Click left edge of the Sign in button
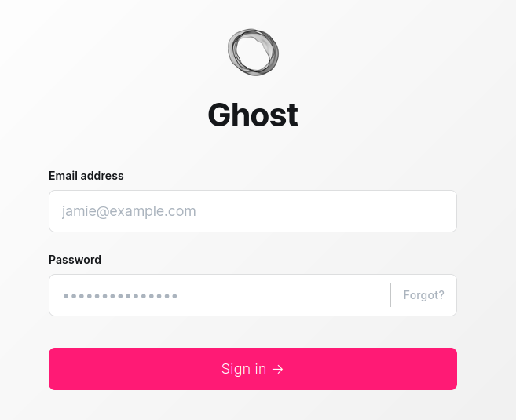The height and width of the screenshot is (420, 516). point(57,369)
